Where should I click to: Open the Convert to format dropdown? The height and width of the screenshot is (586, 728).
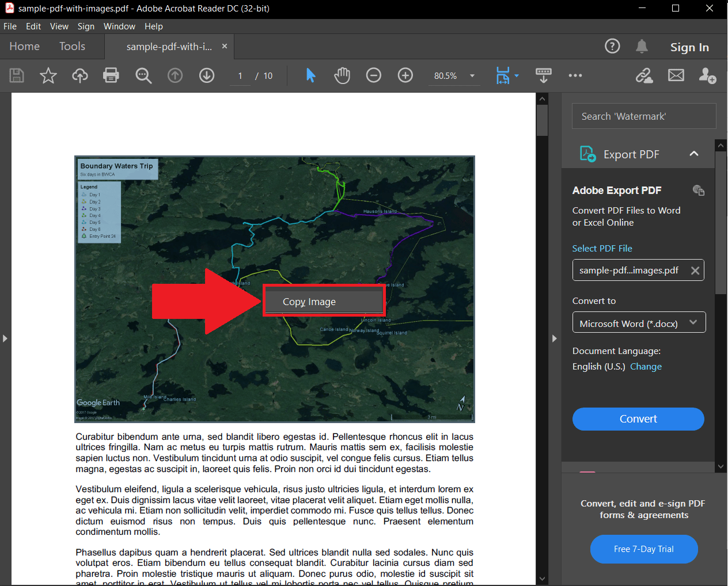639,322
